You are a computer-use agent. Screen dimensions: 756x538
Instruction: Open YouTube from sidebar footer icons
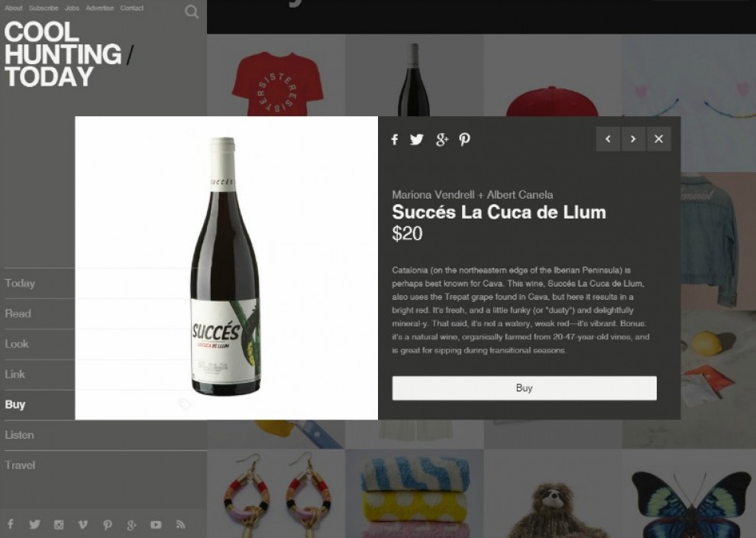click(156, 524)
